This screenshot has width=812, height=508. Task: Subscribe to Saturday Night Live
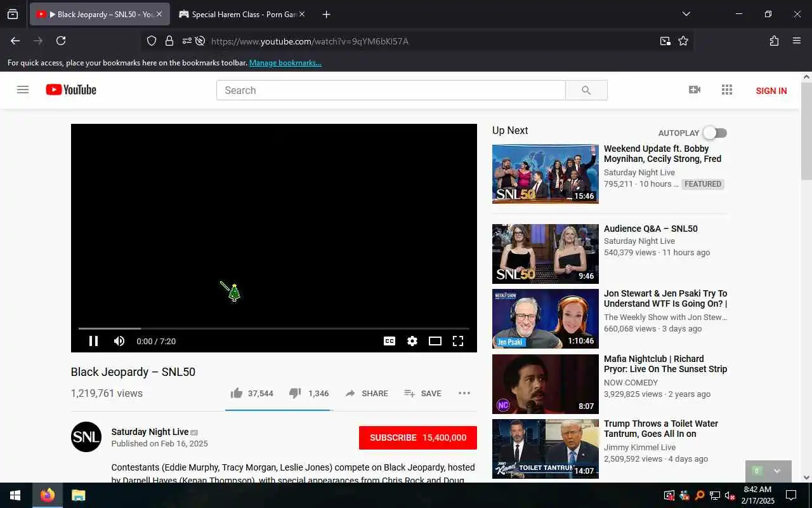(418, 438)
